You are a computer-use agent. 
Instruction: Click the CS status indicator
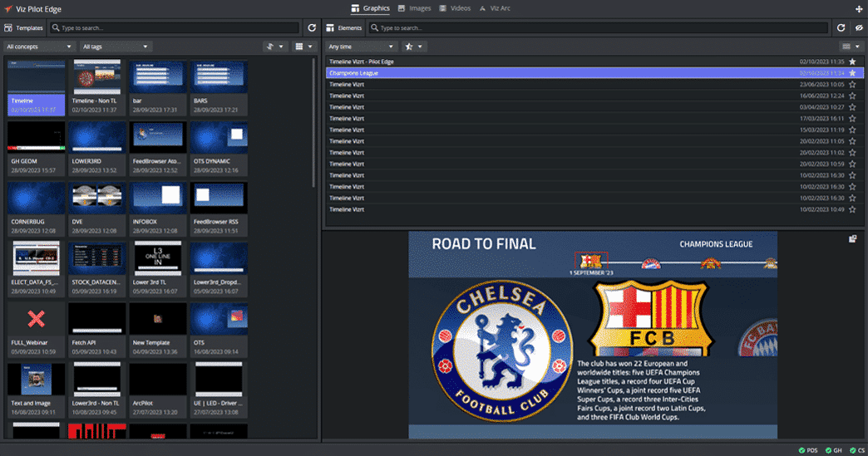click(x=856, y=450)
